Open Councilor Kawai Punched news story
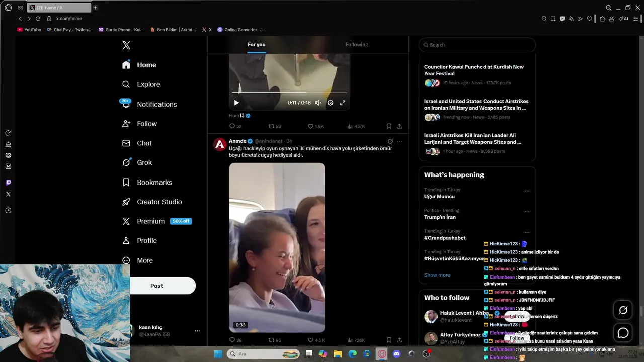This screenshot has height=362, width=644. tap(477, 74)
